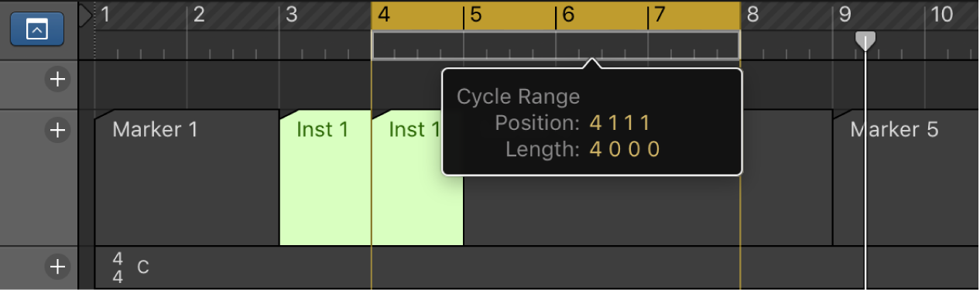Click bar 2 in the ruler
Viewport: 980px width, 290px height.
[x=199, y=14]
